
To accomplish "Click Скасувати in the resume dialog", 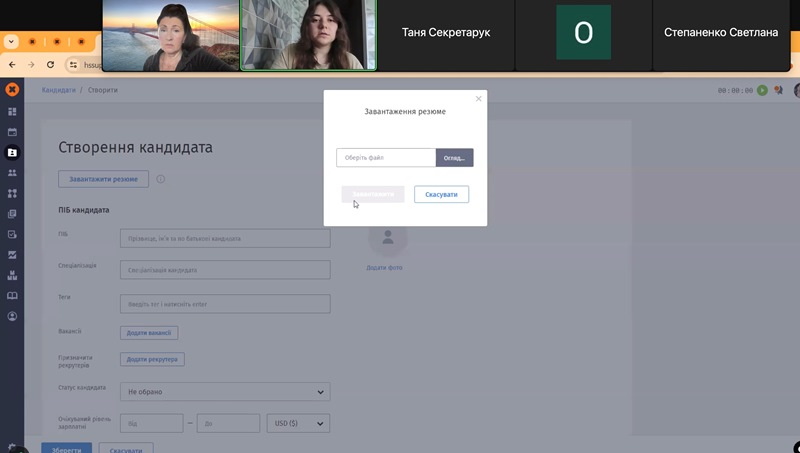I will coord(441,194).
